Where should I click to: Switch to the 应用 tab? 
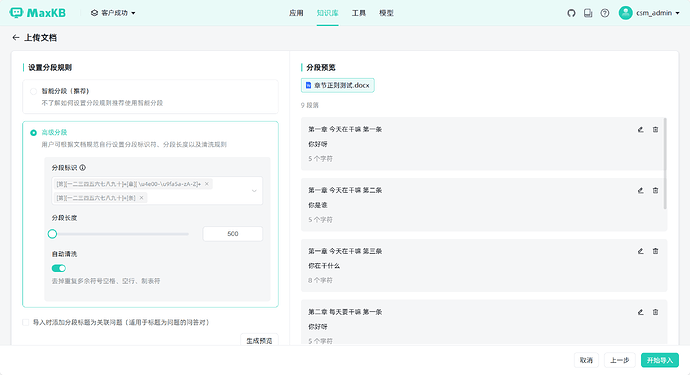(x=296, y=13)
